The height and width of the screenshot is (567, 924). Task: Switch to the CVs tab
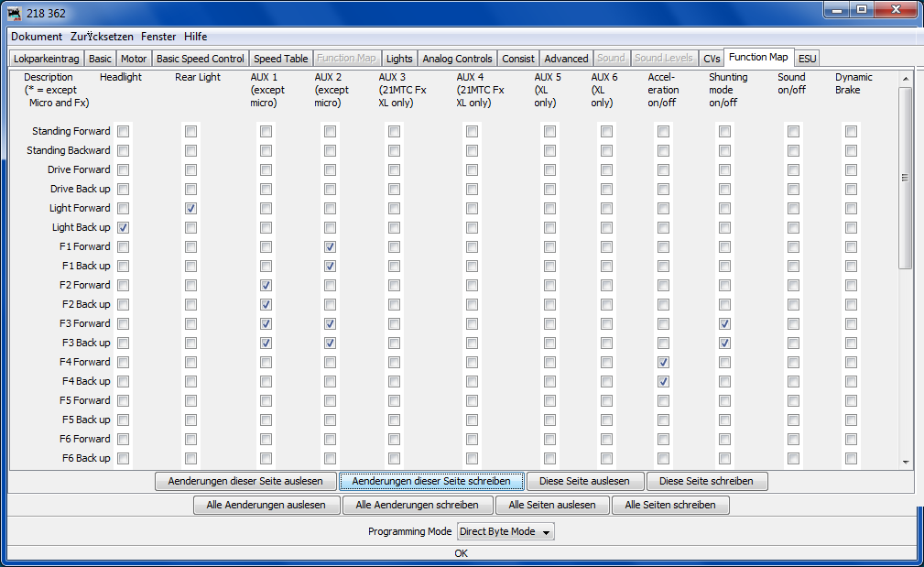(x=712, y=59)
